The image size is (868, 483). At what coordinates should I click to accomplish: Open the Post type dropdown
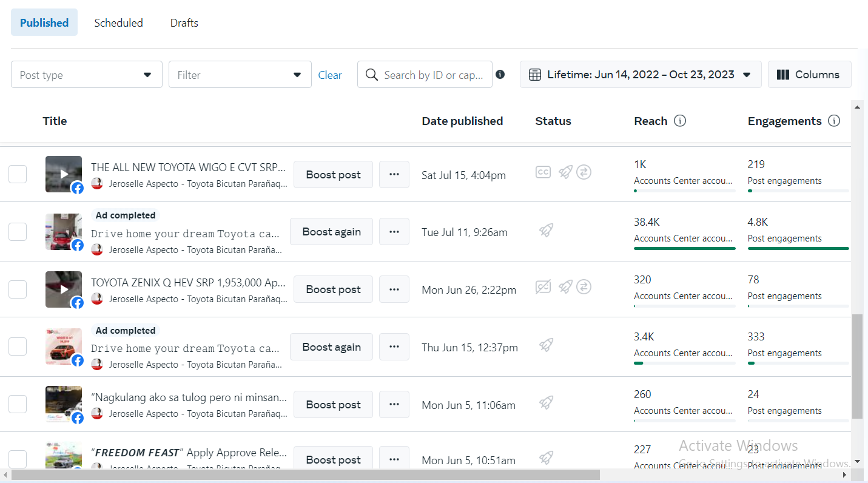87,75
